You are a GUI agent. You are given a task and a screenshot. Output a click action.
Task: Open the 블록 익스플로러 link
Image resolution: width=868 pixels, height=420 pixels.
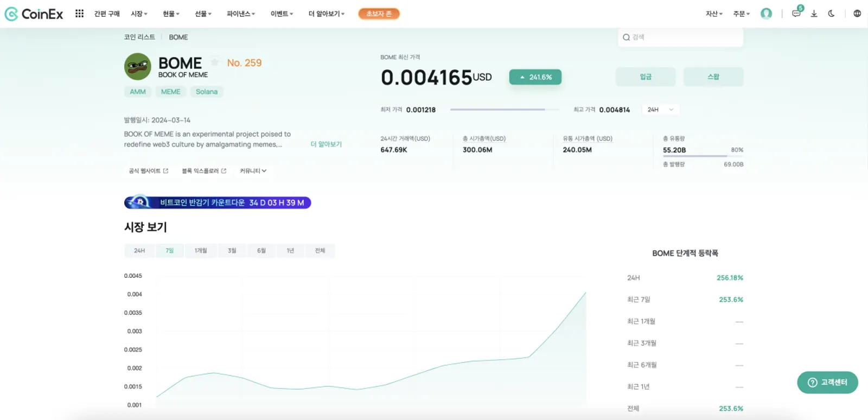click(204, 171)
